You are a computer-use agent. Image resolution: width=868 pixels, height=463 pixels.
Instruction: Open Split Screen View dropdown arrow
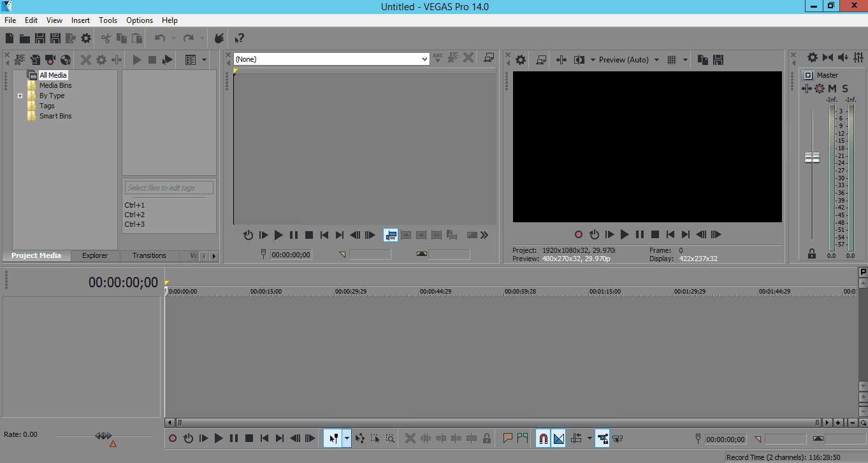(593, 60)
